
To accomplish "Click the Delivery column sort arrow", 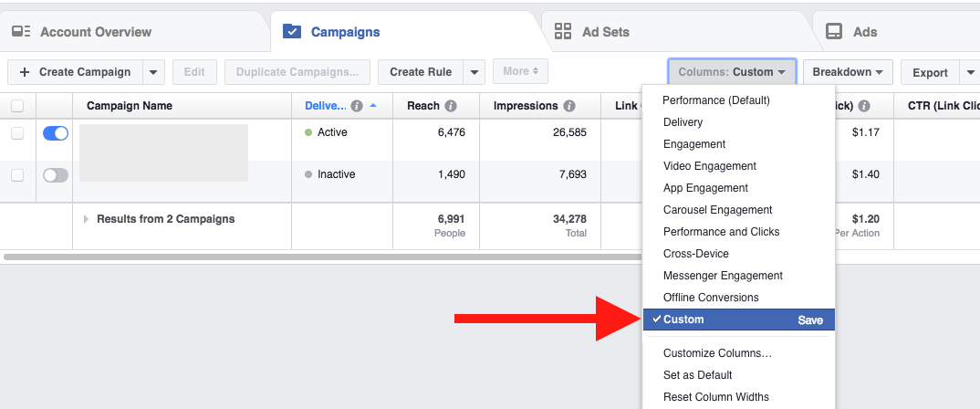I will coord(374,106).
